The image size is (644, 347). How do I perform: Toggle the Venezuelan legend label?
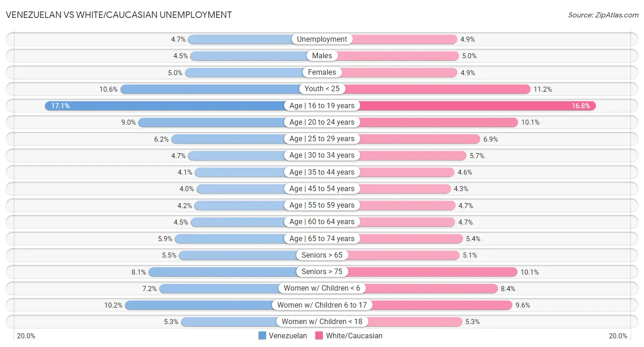(288, 336)
